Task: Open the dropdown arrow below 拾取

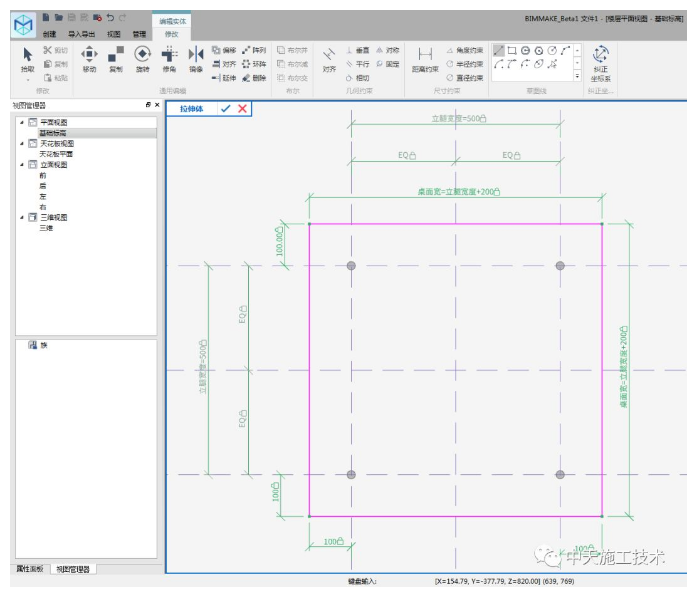Action: 27,80
